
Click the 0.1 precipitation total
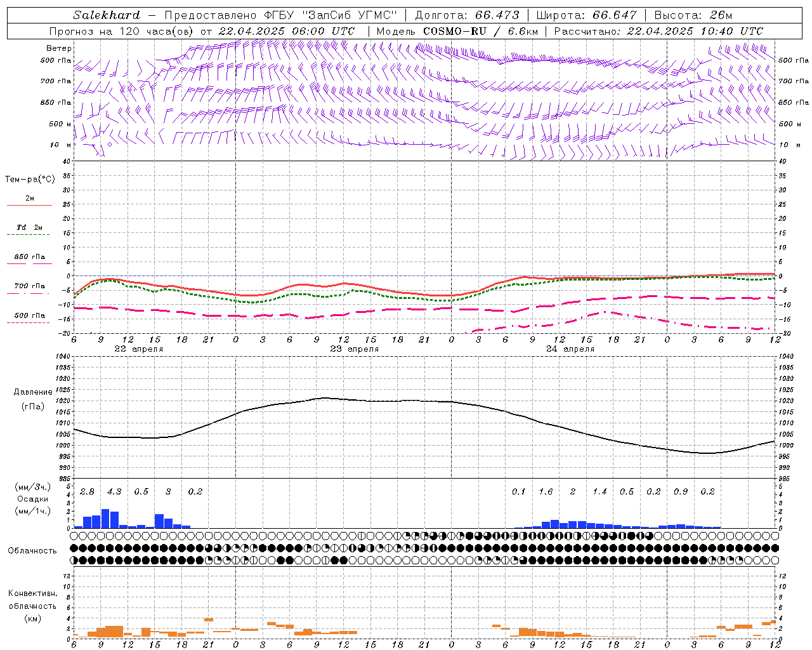pyautogui.click(x=518, y=492)
